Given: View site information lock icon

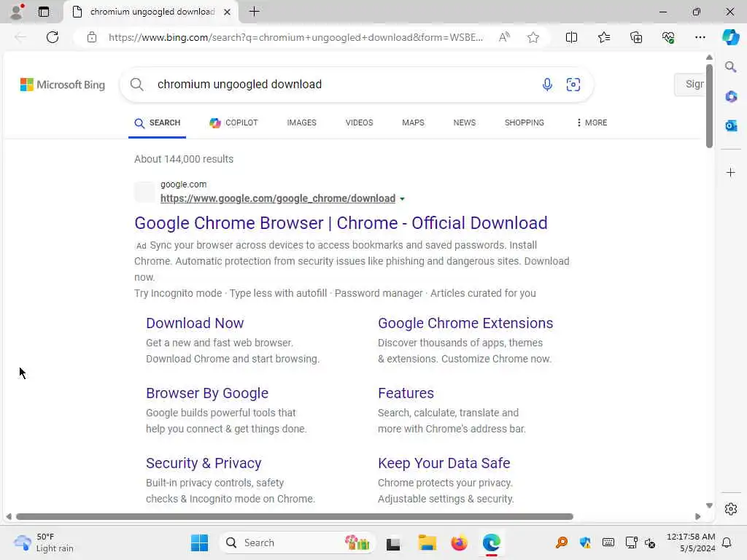Looking at the screenshot, I should [x=92, y=37].
